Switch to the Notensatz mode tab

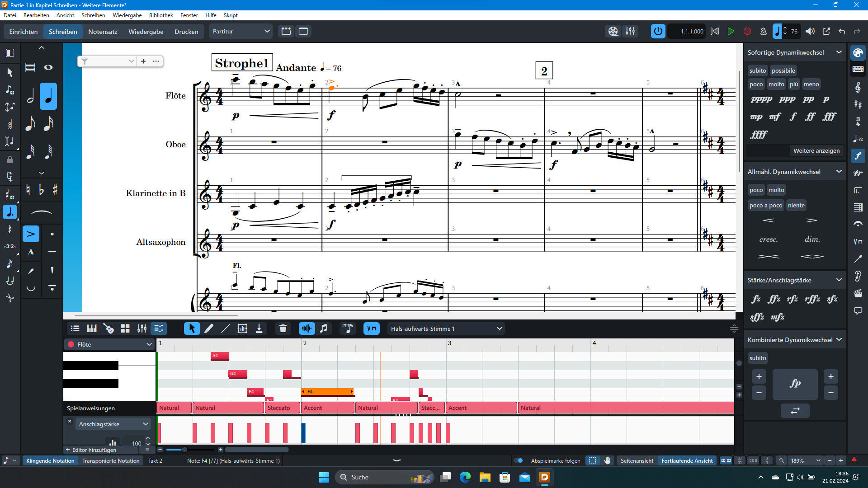pos(103,32)
